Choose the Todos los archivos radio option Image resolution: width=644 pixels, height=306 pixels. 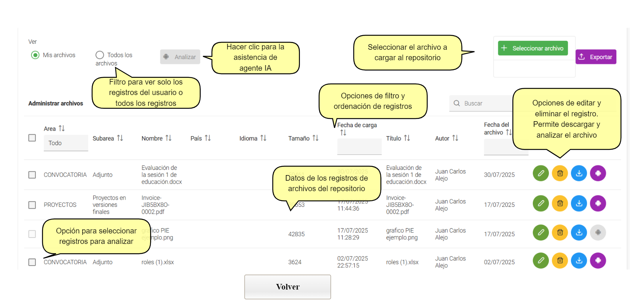pyautogui.click(x=100, y=55)
